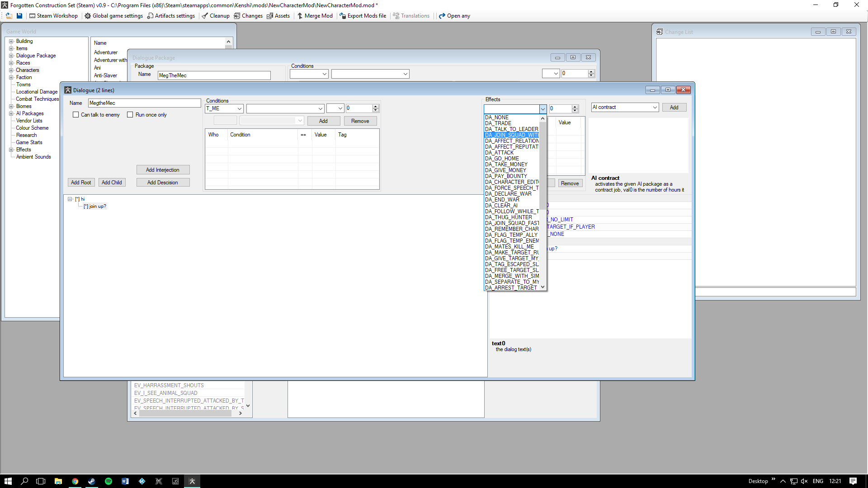
Task: Click Merge Mod toolbar icon
Action: coord(315,16)
